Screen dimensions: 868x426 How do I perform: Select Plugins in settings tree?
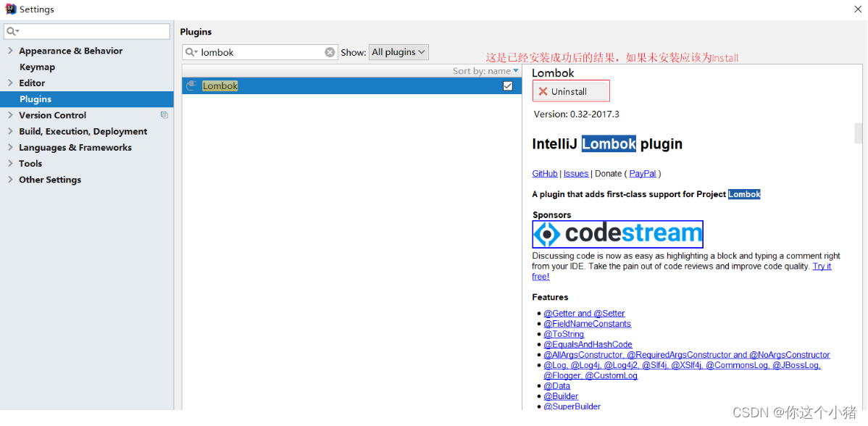coord(87,99)
